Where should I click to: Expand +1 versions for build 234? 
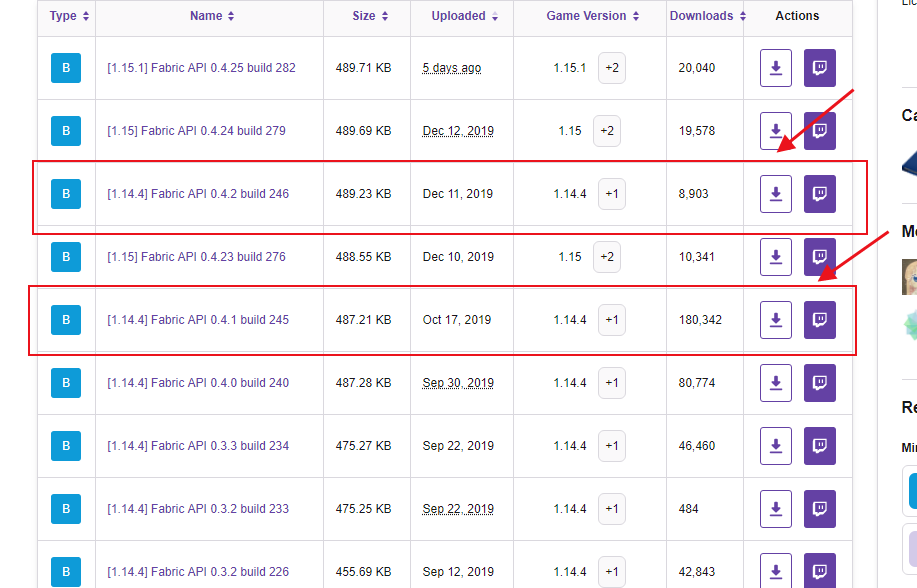click(x=612, y=446)
